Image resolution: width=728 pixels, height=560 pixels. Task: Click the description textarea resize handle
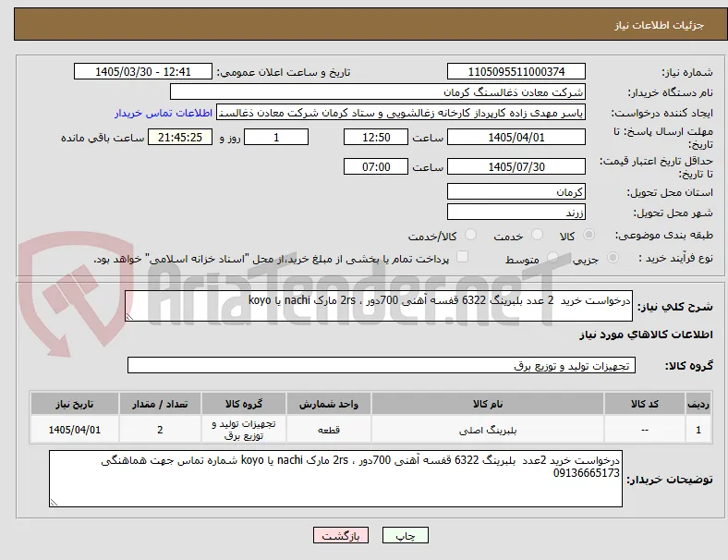(x=129, y=317)
